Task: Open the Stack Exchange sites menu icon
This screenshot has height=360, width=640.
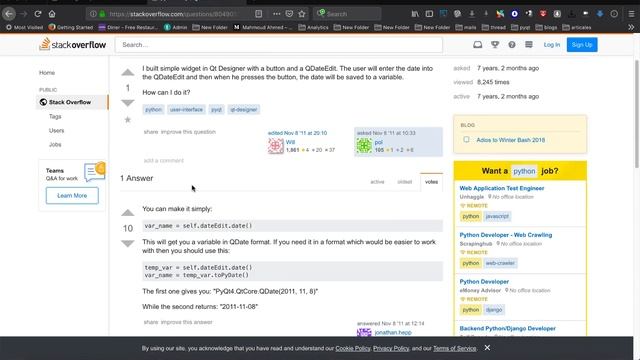Action: coord(529,44)
